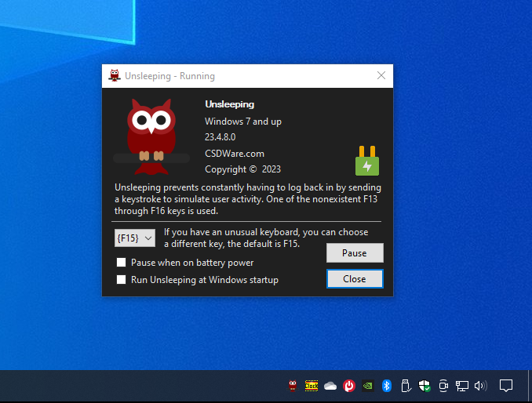Click the red power button tray icon
Screen dimensions: 532x403
pyautogui.click(x=349, y=386)
